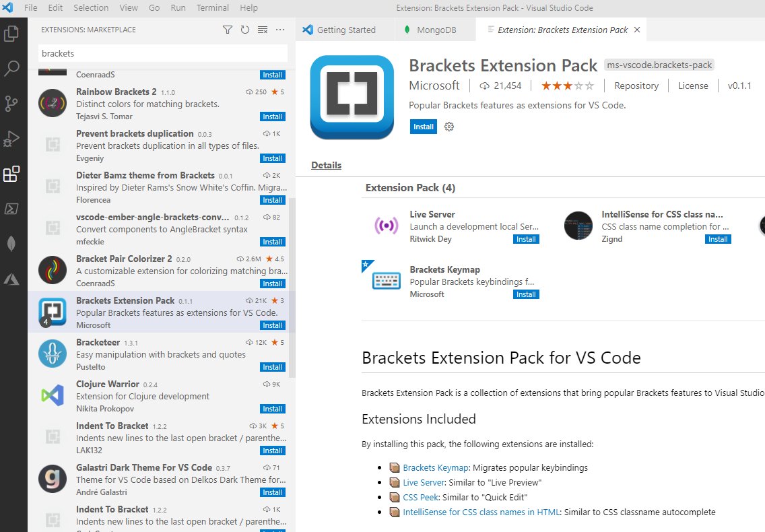Click the filter extensions funnel icon
The image size is (765, 532).
(228, 30)
